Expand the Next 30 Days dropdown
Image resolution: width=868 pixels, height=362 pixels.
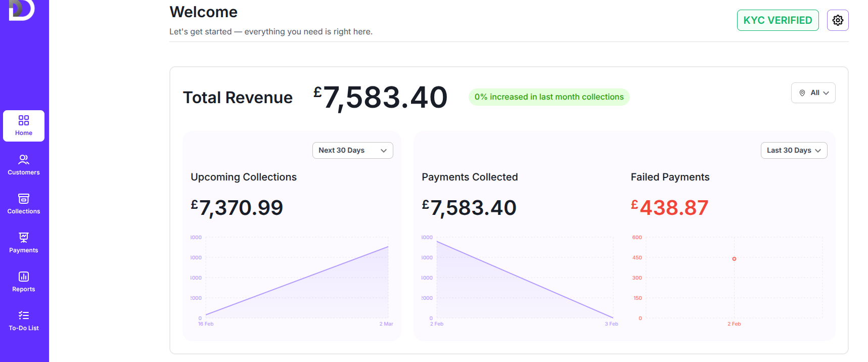pyautogui.click(x=353, y=150)
